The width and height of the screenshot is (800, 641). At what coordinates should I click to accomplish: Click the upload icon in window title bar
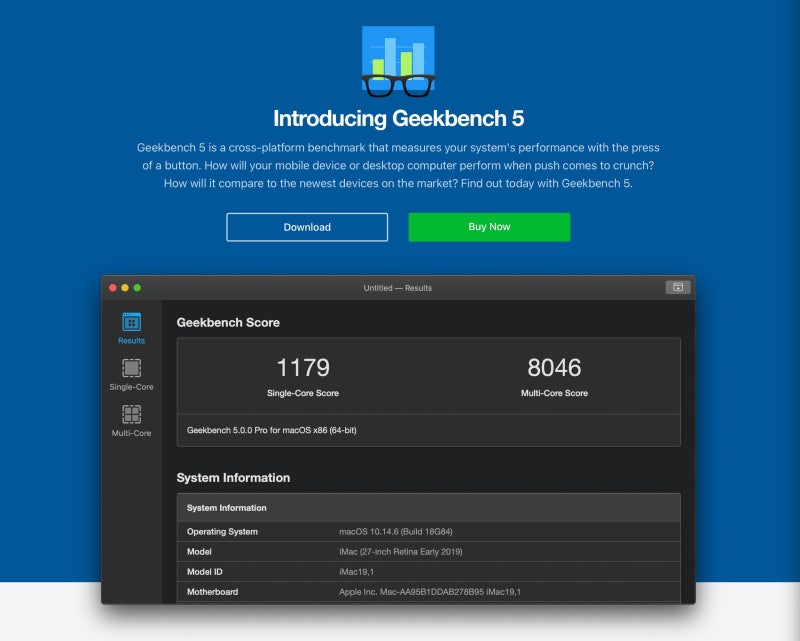[x=678, y=287]
